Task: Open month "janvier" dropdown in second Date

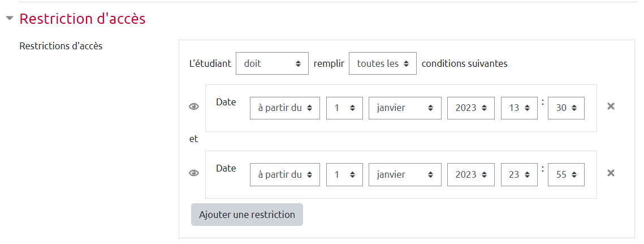Action: click(x=405, y=175)
